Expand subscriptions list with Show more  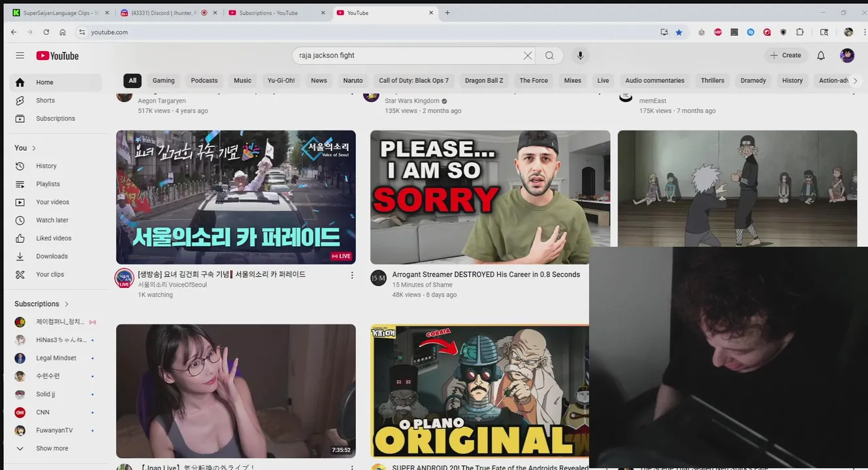[x=56, y=448]
